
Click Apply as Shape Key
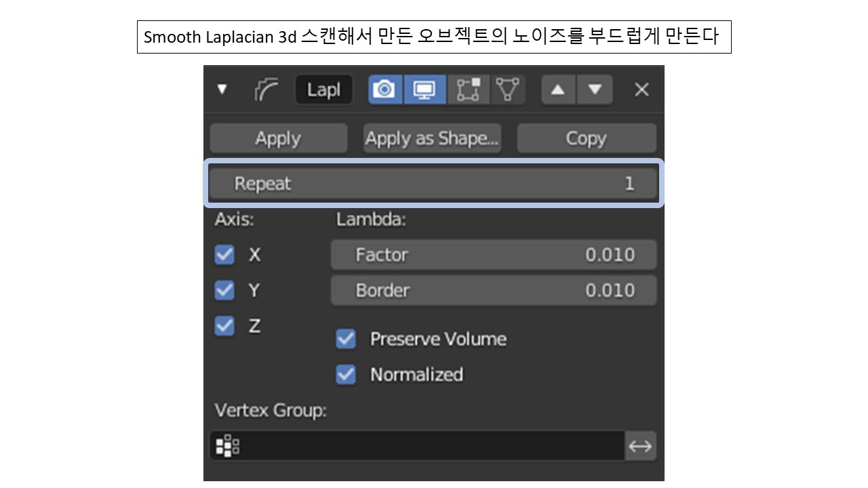point(432,138)
